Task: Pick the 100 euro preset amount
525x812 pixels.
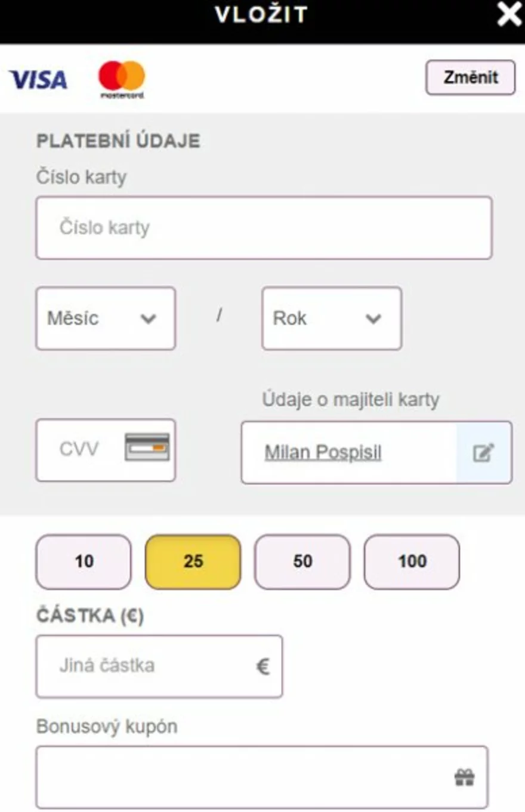Action: (412, 561)
